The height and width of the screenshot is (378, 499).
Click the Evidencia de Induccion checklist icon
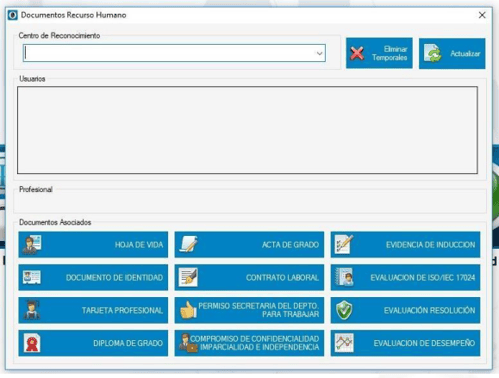click(344, 244)
